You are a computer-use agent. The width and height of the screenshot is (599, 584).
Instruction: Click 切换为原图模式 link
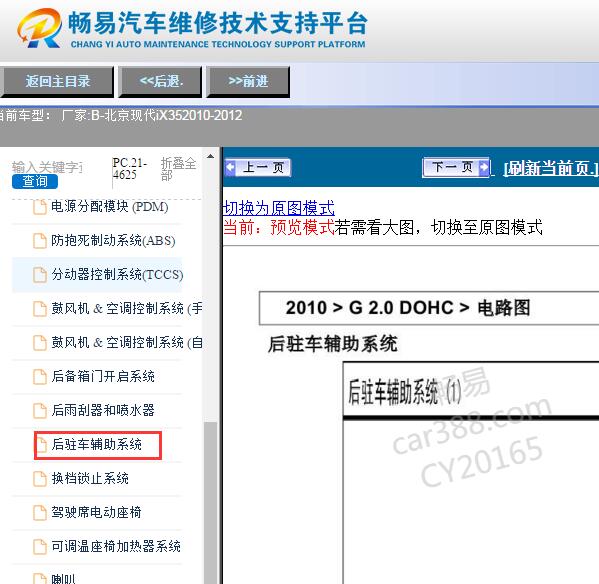[278, 209]
